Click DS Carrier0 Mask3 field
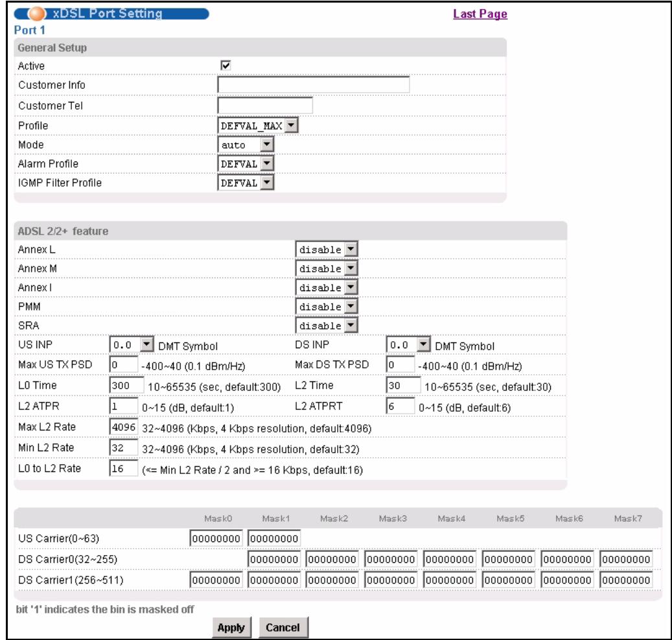 [391, 559]
